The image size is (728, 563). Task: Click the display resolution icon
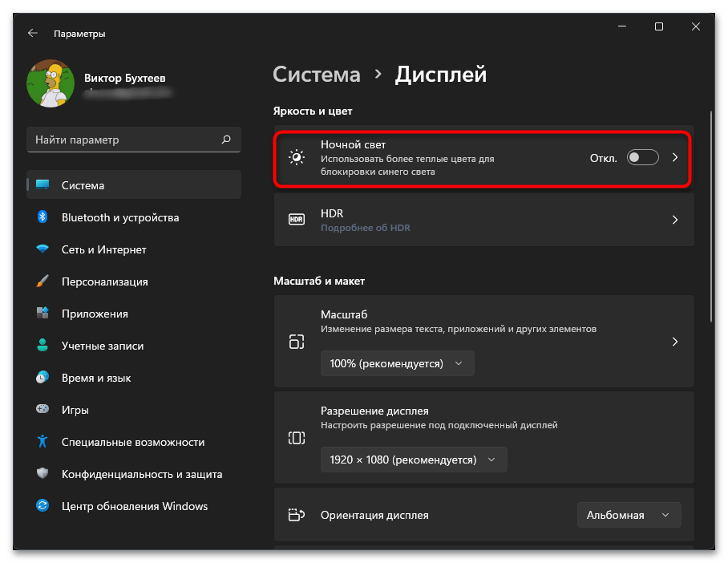297,438
